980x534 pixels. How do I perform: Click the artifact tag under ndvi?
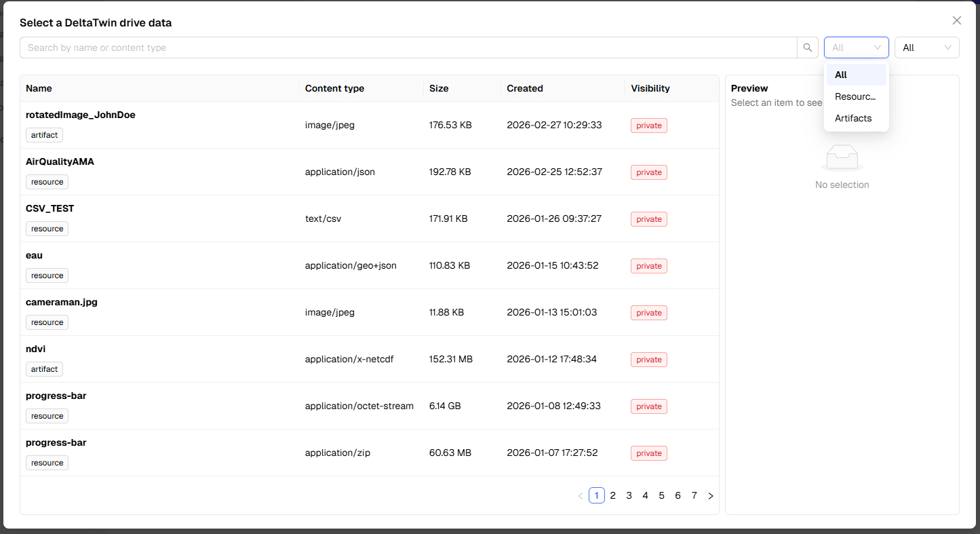click(44, 369)
